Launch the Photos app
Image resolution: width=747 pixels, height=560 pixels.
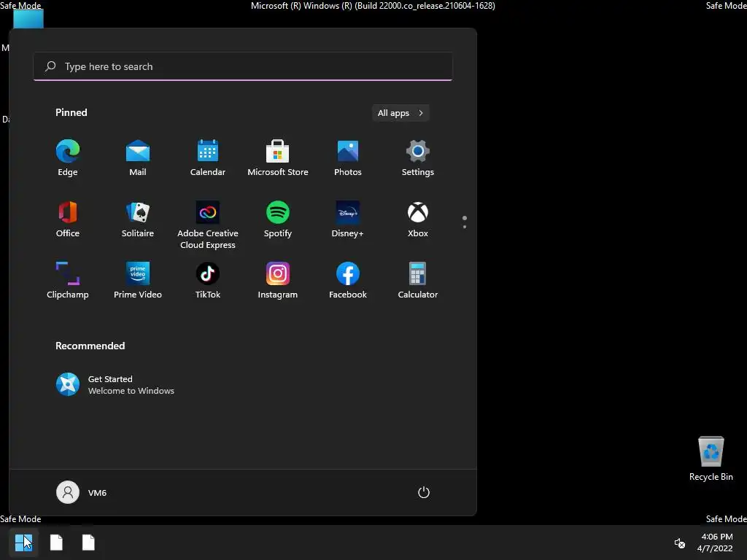pyautogui.click(x=348, y=158)
